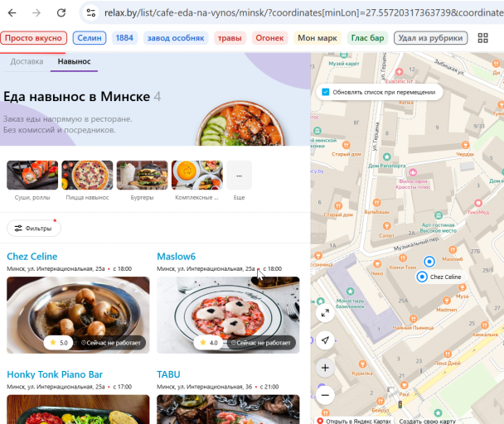The height and width of the screenshot is (424, 504).
Task: Click 'Сейчас не работает' label on Maslow6
Action: tap(261, 343)
